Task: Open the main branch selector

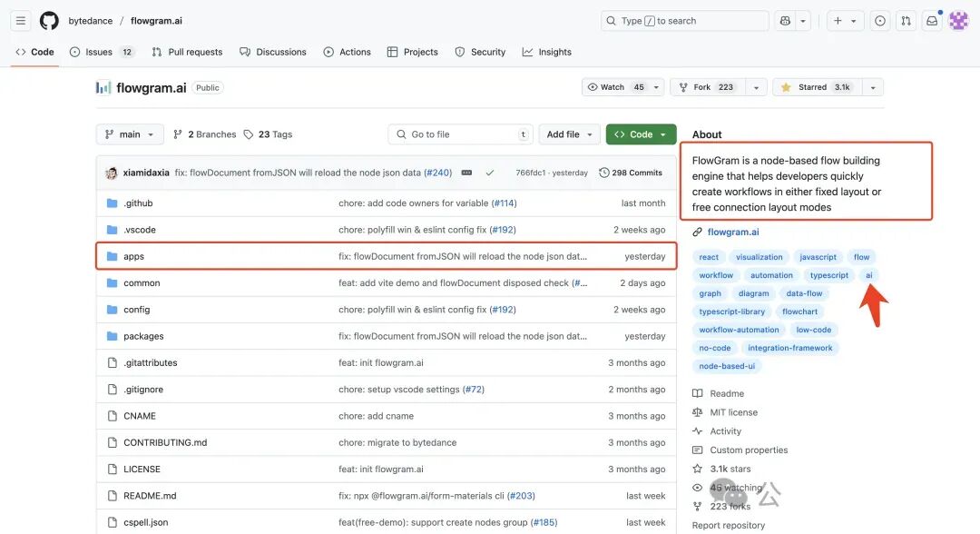Action: (130, 134)
